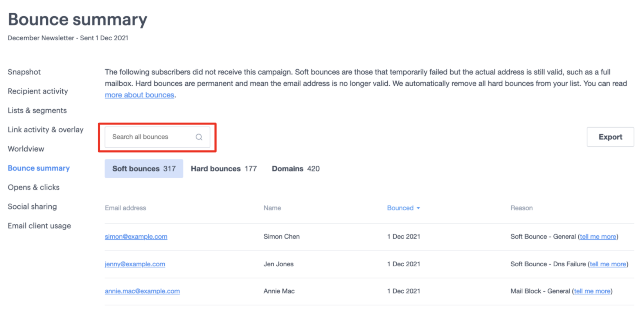644x318 pixels.
Task: Open simon@example.com subscriber link
Action: (136, 237)
